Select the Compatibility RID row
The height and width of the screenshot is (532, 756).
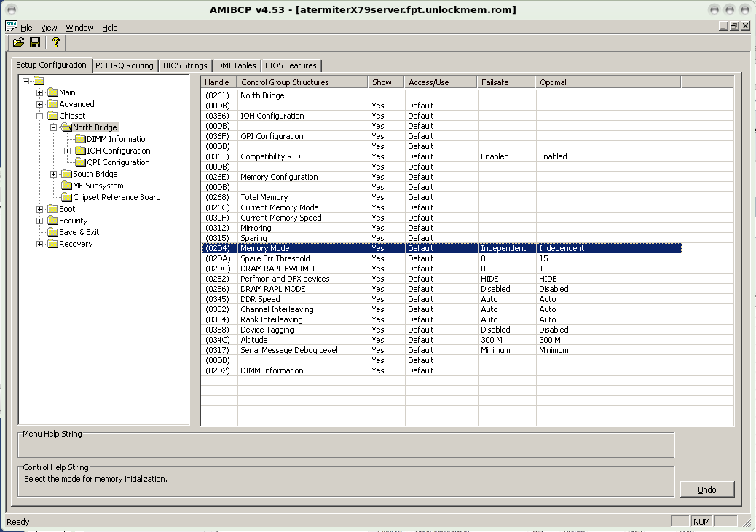[x=441, y=156]
